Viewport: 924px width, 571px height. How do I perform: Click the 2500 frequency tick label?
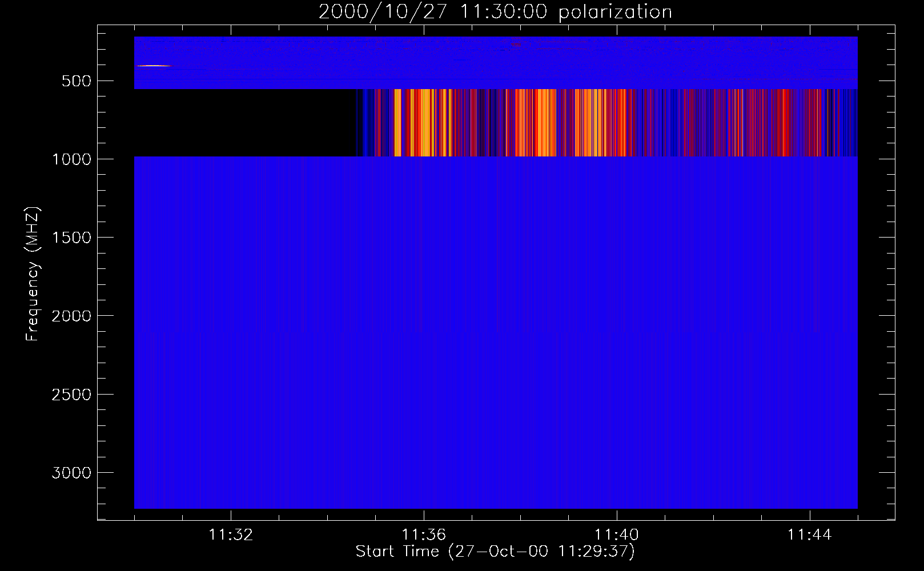(71, 395)
